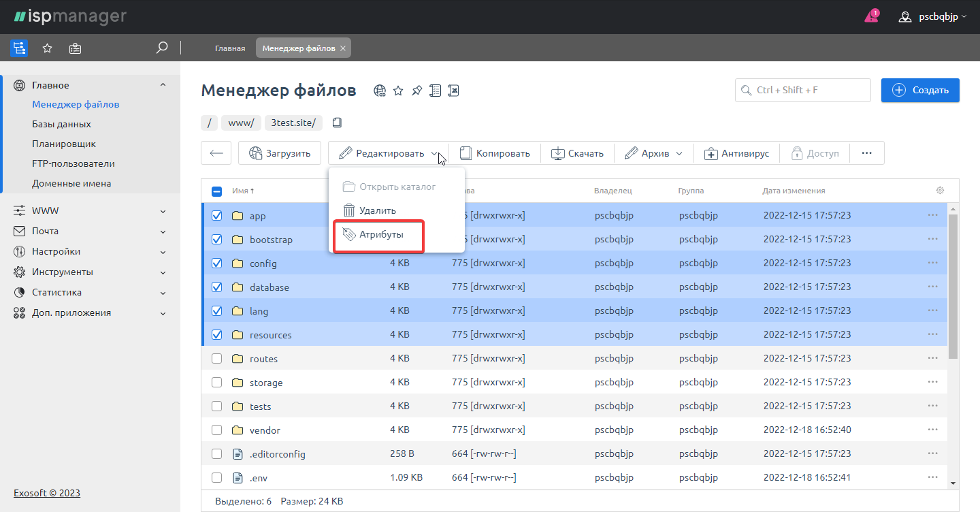Expand the Инструменты sidebar section

pyautogui.click(x=163, y=272)
